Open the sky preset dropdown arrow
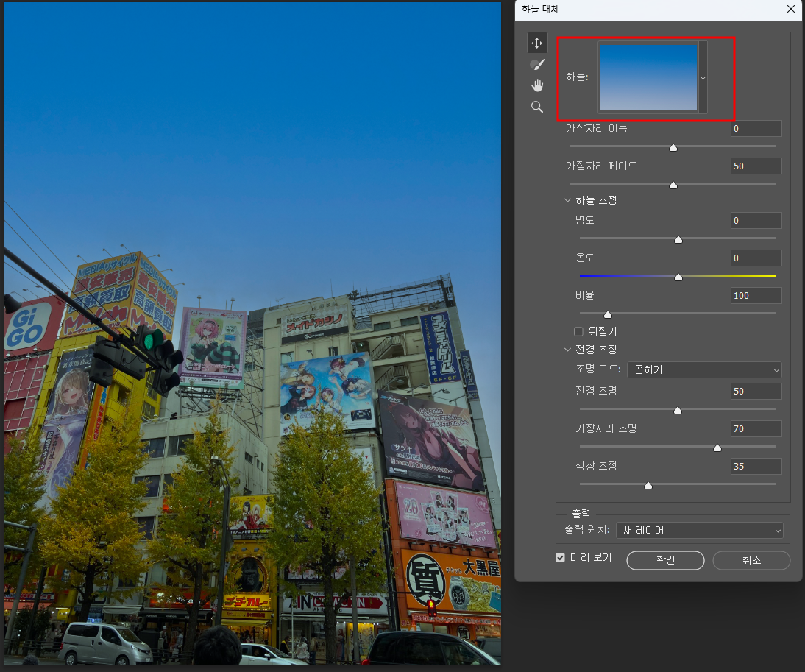Image resolution: width=805 pixels, height=672 pixels. (x=703, y=78)
